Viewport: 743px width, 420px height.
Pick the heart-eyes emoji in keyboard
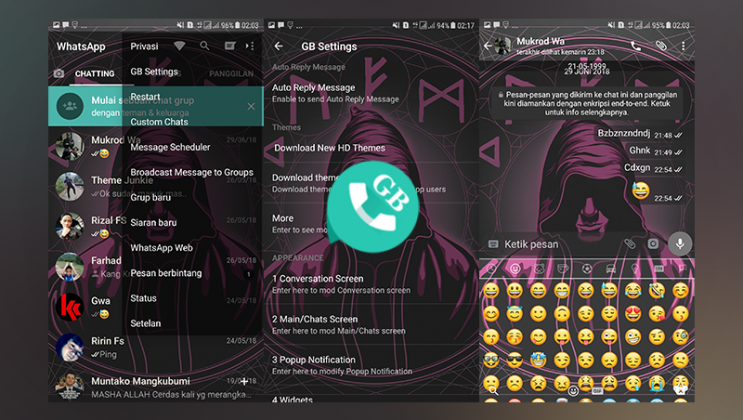click(633, 313)
